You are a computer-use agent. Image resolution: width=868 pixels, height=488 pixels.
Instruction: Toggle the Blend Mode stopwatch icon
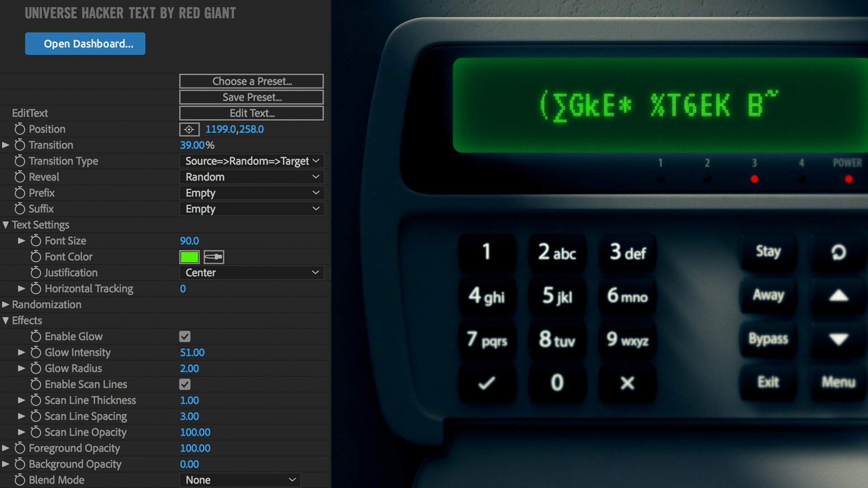pyautogui.click(x=19, y=480)
